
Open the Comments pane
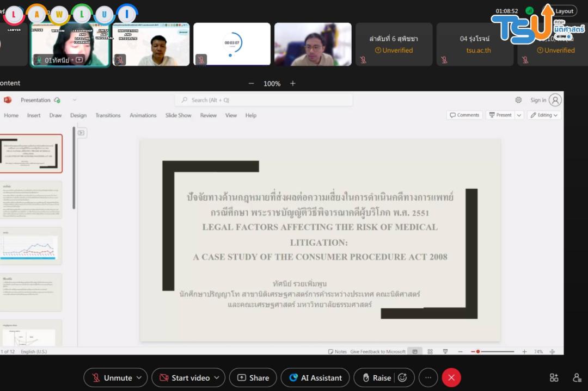(x=464, y=115)
